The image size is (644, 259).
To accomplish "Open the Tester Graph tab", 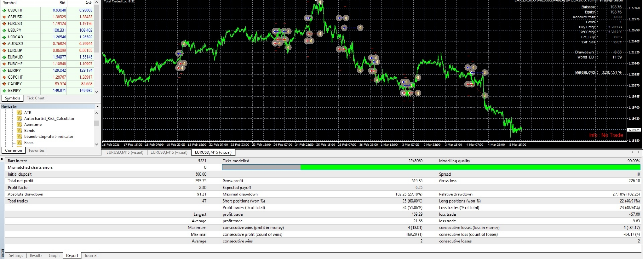I will (54, 255).
